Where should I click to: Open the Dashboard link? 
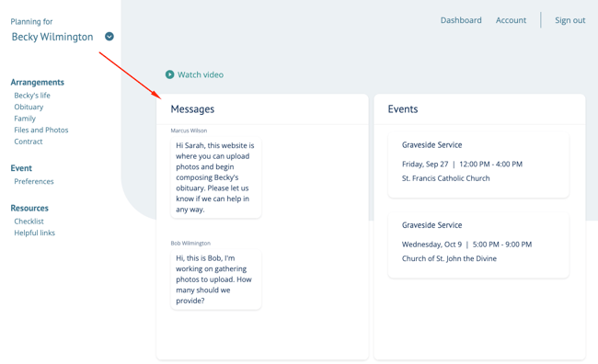[x=461, y=20]
